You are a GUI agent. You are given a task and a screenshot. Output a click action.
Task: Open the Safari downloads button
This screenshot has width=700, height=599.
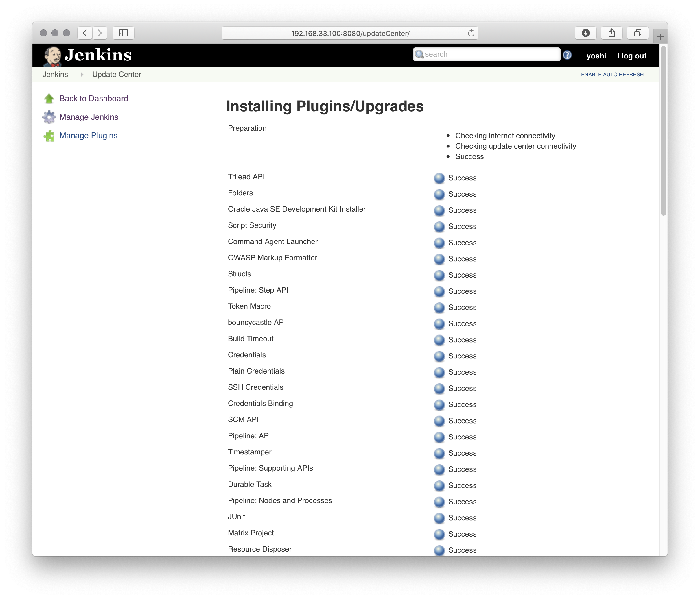click(585, 33)
